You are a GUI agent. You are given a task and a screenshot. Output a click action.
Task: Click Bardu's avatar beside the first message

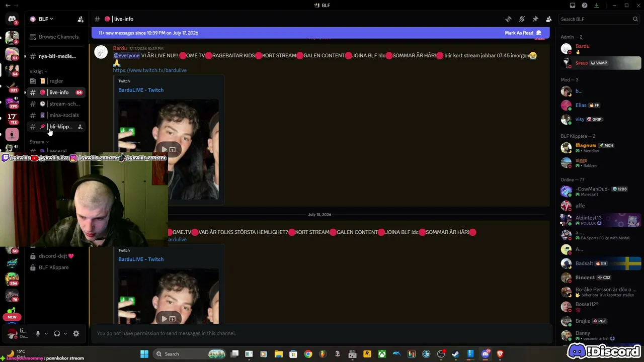tap(101, 52)
